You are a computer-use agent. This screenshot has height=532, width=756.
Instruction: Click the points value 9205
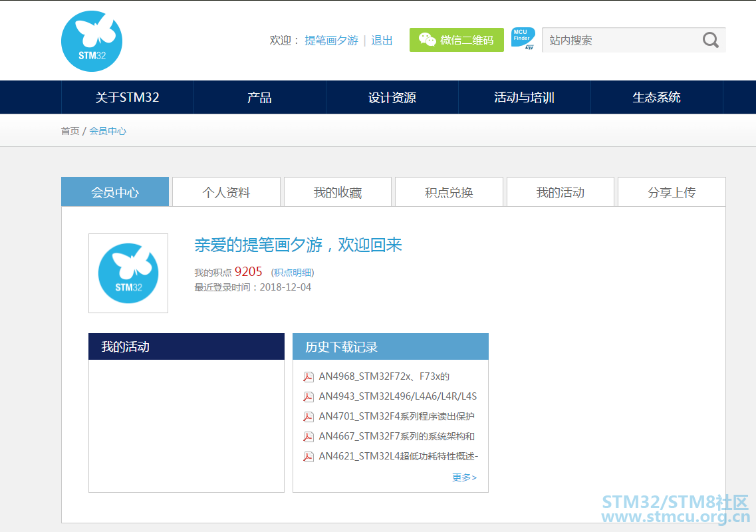(248, 271)
